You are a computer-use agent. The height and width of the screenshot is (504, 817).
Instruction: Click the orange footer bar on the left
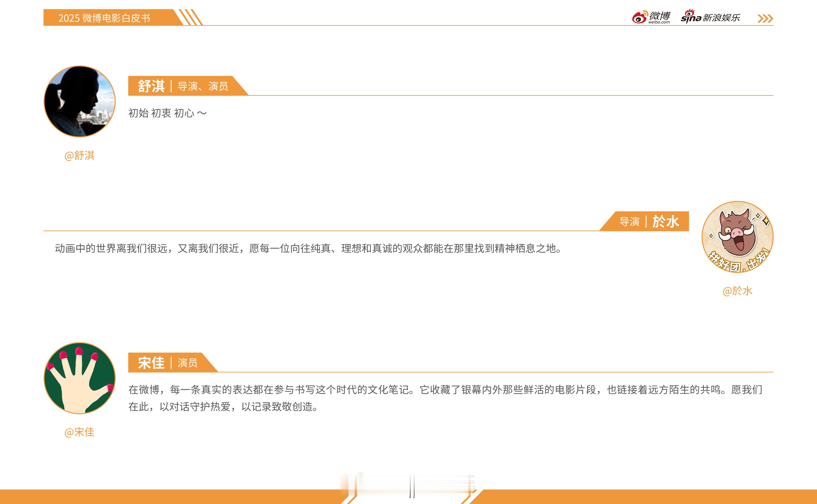click(167, 497)
